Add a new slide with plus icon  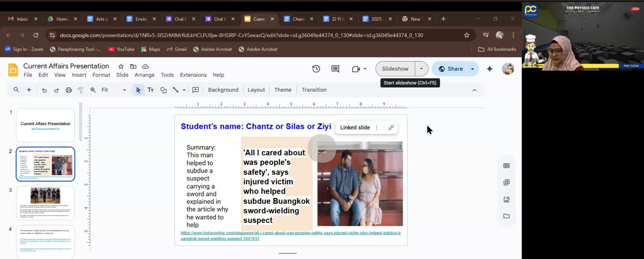29,90
